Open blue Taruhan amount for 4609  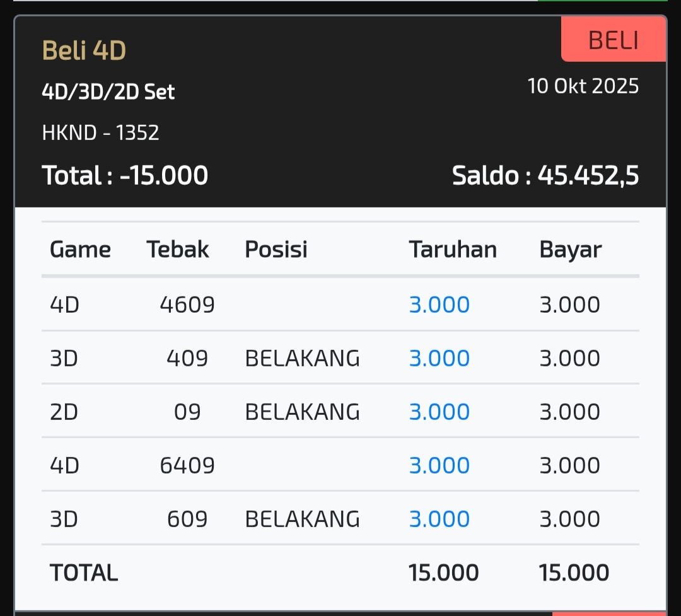[x=439, y=305]
